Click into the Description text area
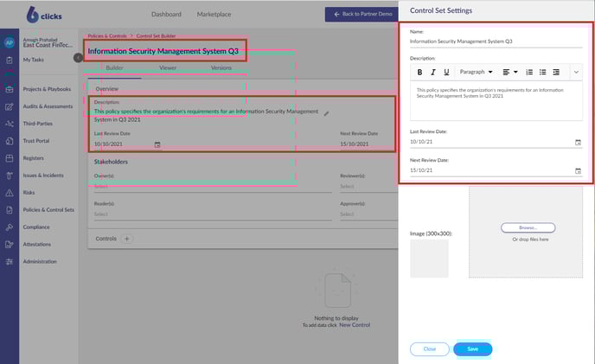The width and height of the screenshot is (595, 364). tap(496, 101)
